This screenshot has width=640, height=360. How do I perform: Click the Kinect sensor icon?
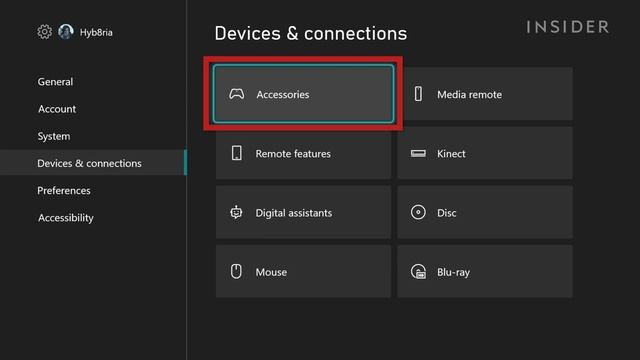(418, 153)
